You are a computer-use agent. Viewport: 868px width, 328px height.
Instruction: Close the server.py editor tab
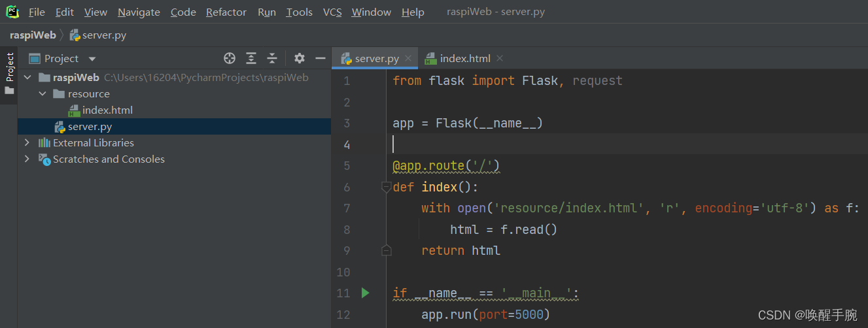click(x=408, y=58)
